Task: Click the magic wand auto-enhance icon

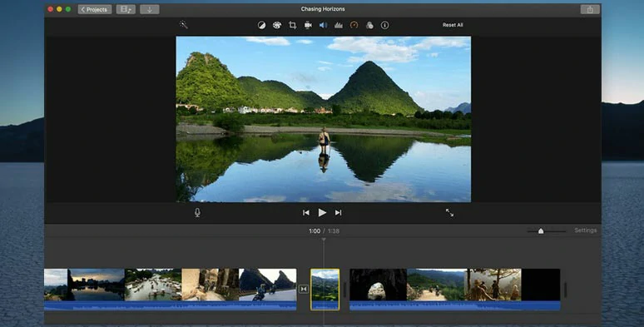Action: pos(184,25)
